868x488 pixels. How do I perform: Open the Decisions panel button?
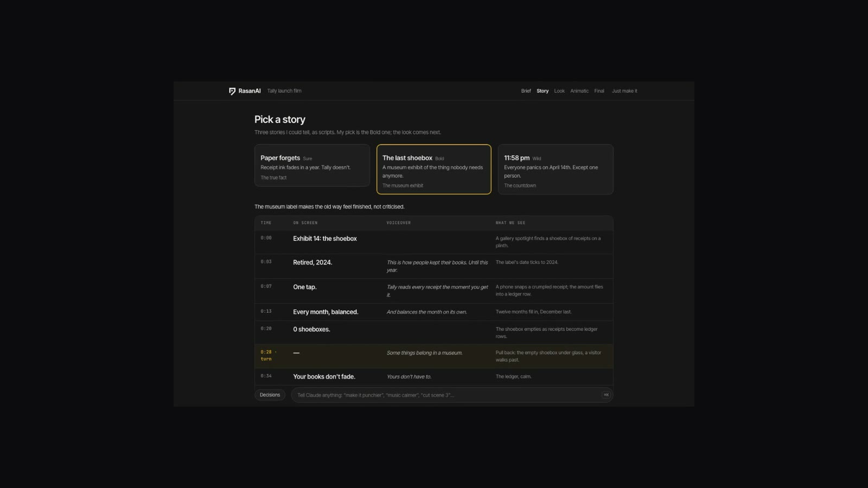click(x=270, y=395)
